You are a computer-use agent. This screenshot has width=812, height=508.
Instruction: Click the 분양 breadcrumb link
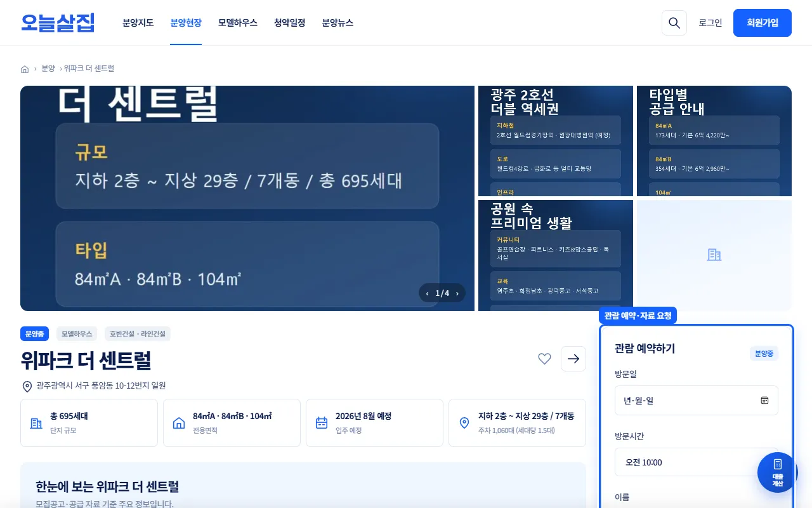click(48, 69)
